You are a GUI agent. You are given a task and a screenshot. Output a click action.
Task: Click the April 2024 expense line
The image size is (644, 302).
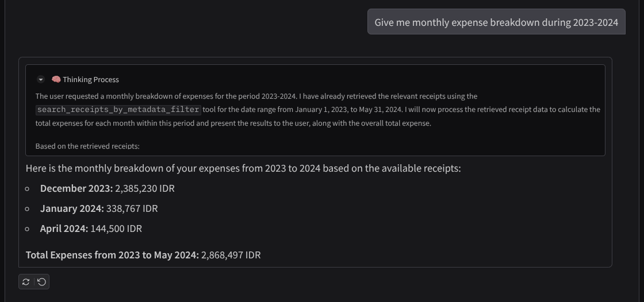pos(91,229)
